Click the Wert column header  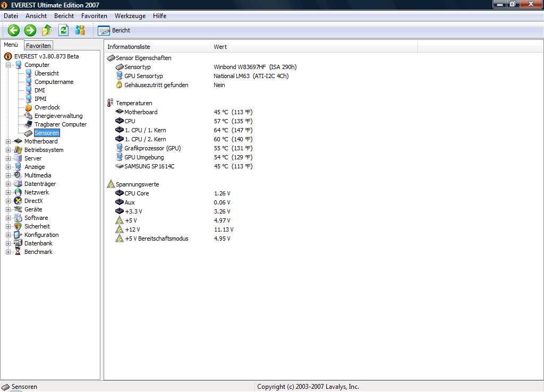click(314, 47)
